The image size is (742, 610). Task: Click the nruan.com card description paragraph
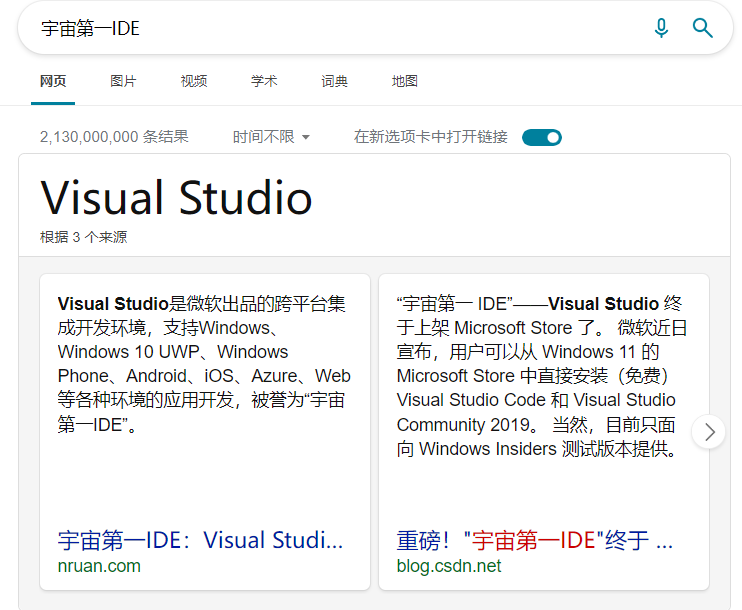click(204, 364)
